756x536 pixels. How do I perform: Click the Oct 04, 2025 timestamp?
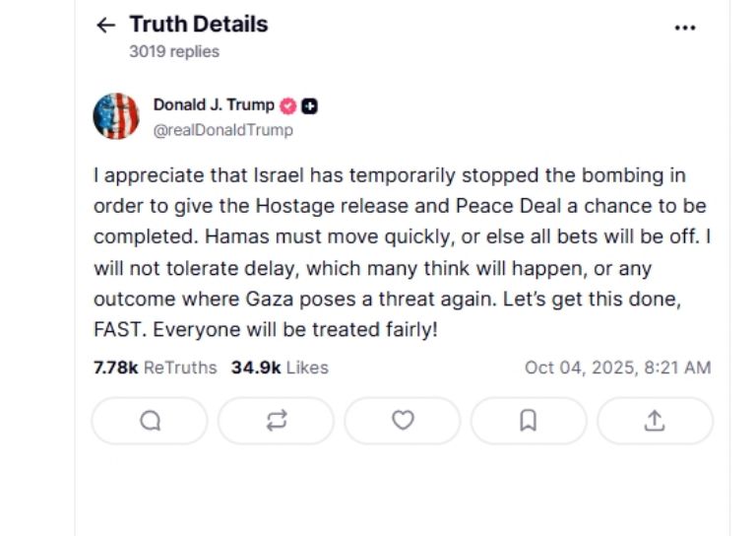[617, 368]
